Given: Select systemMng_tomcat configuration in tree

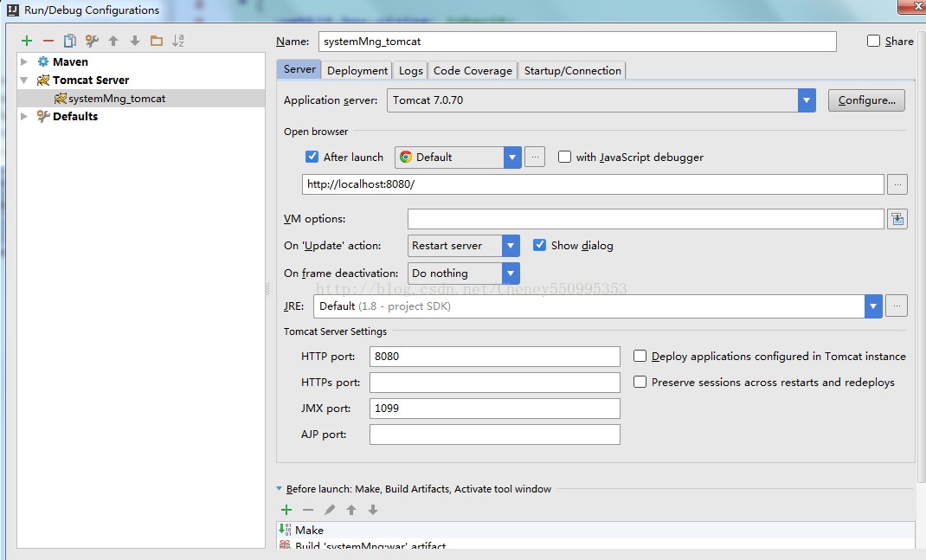Looking at the screenshot, I should pos(141,98).
